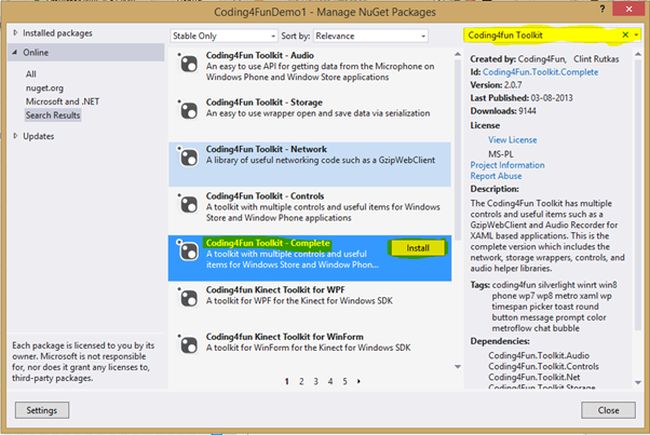The width and height of the screenshot is (650, 435).
Task: Expand the Installed packages node
Action: point(15,33)
